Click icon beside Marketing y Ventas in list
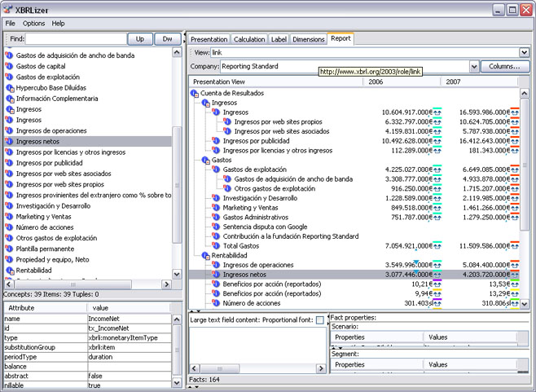Viewport: 536px width, 392px height. (x=9, y=217)
